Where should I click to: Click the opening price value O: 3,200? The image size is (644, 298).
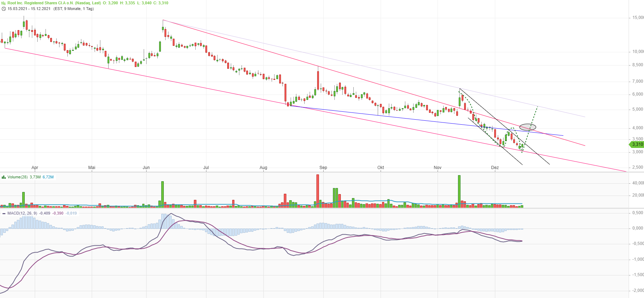click(110, 3)
